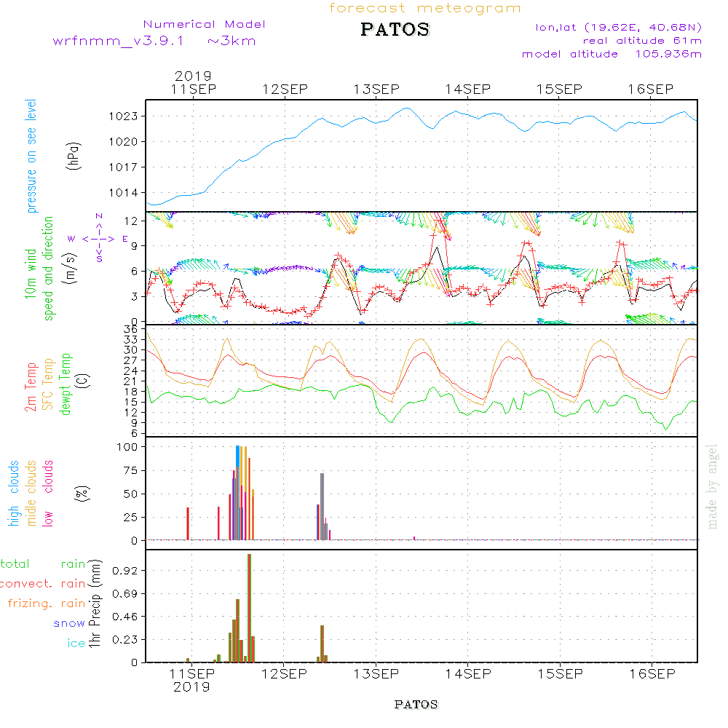Image resolution: width=728 pixels, height=728 pixels.
Task: Click the 50 cloud cover axis value
Action: [130, 494]
